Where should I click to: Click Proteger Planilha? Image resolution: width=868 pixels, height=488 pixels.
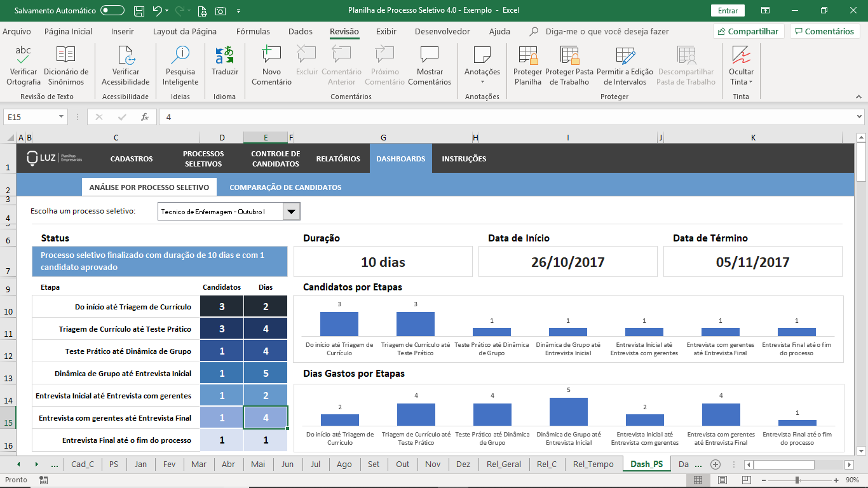tap(528, 65)
